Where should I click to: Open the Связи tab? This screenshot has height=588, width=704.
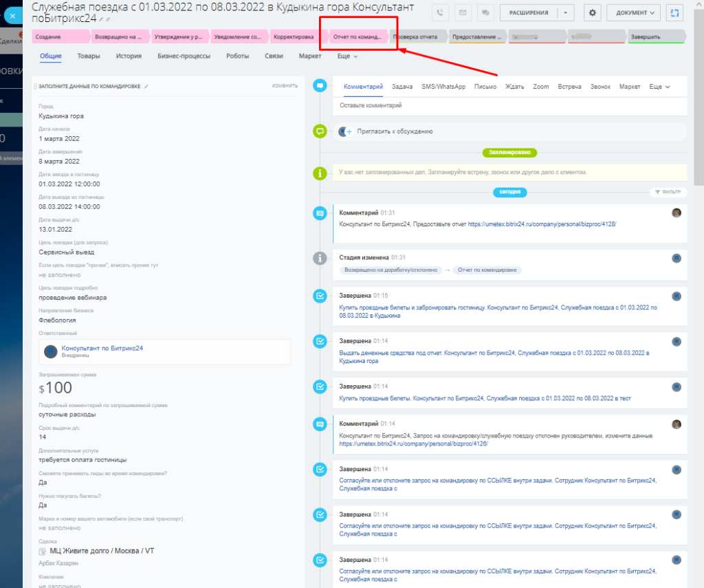tap(274, 56)
